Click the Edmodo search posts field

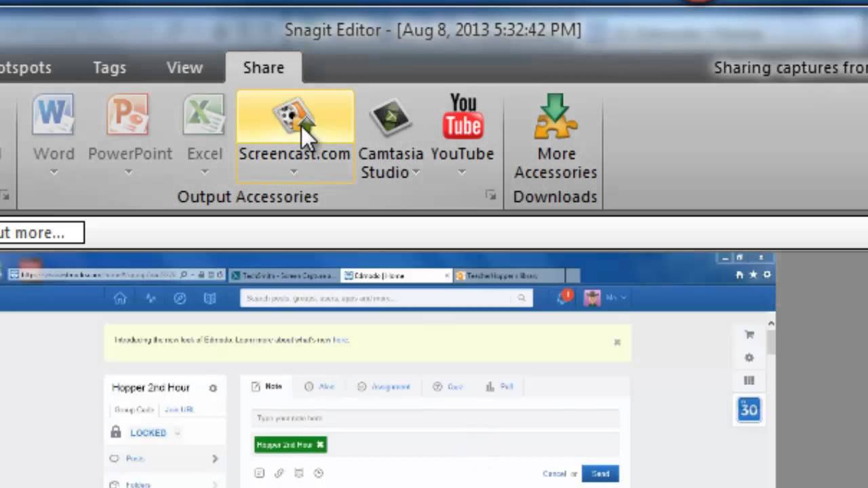click(387, 298)
